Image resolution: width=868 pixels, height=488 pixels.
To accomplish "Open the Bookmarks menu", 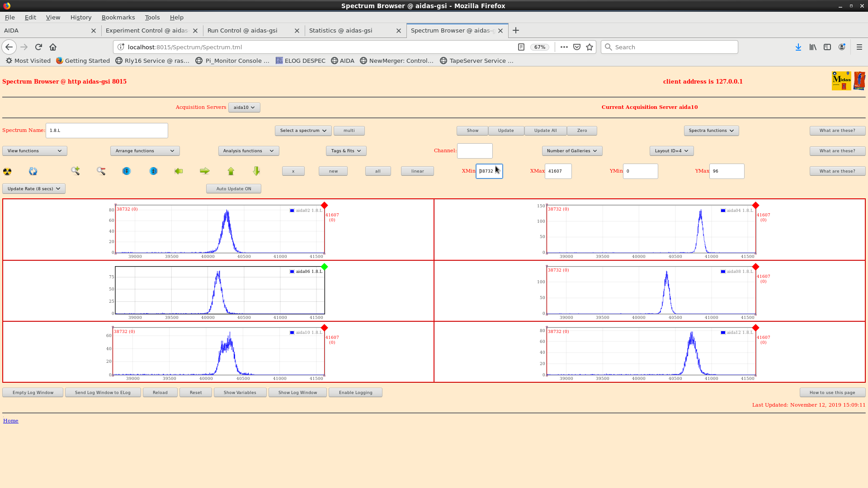I will 118,17.
